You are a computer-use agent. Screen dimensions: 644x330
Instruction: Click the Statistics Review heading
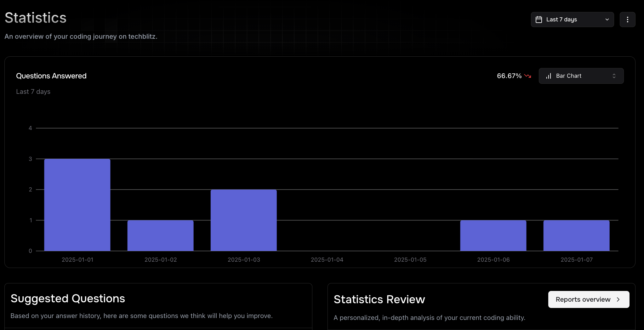point(379,299)
